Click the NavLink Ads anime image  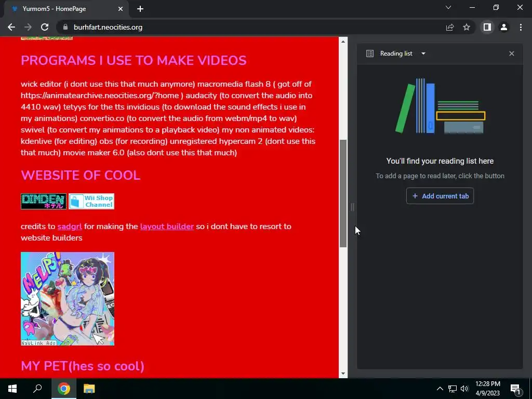coord(68,299)
